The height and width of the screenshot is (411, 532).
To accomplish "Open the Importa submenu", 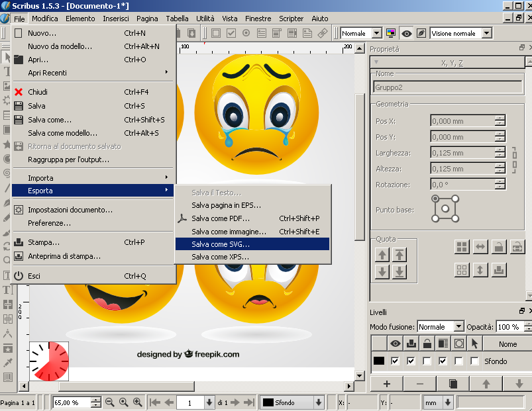I will (93, 178).
